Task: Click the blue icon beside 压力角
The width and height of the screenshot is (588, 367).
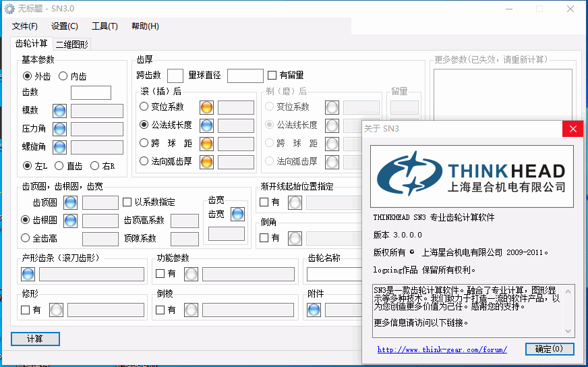Action: coord(59,129)
